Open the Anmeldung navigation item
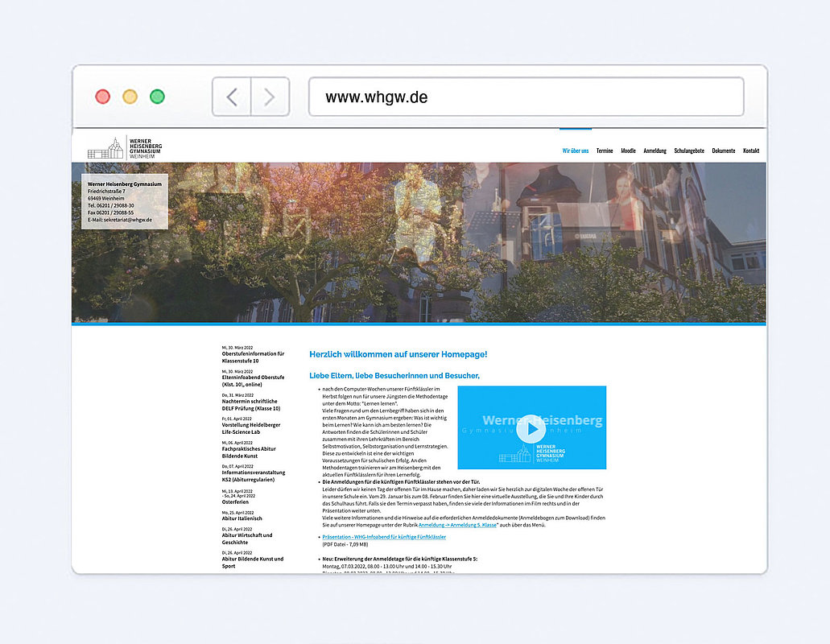Image resolution: width=830 pixels, height=644 pixels. click(x=655, y=151)
